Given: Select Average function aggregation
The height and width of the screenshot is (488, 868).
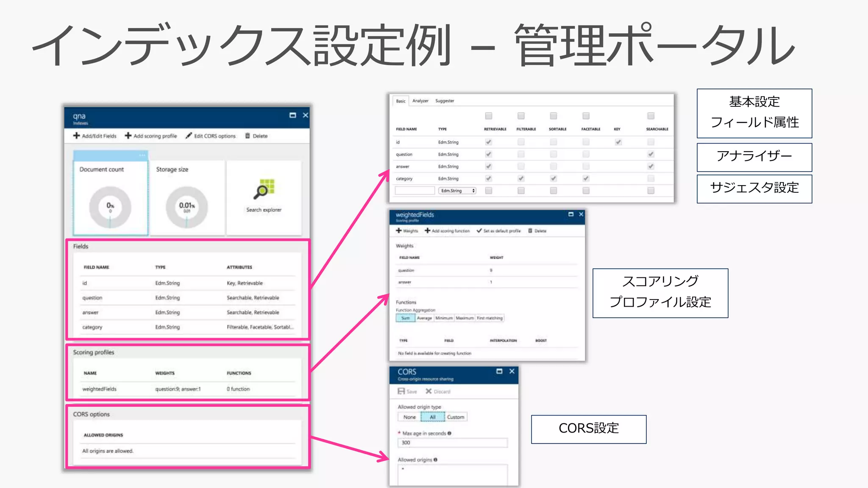Looking at the screenshot, I should point(424,318).
